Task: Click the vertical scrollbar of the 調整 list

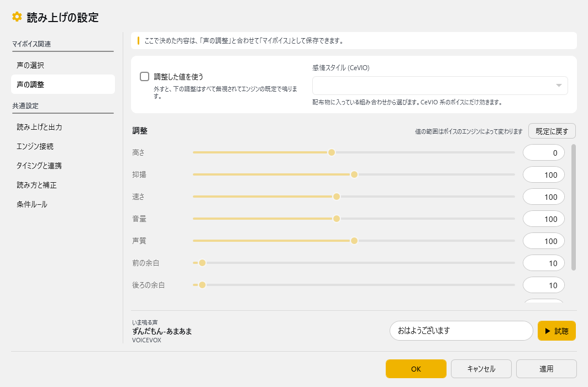Action: (x=574, y=207)
